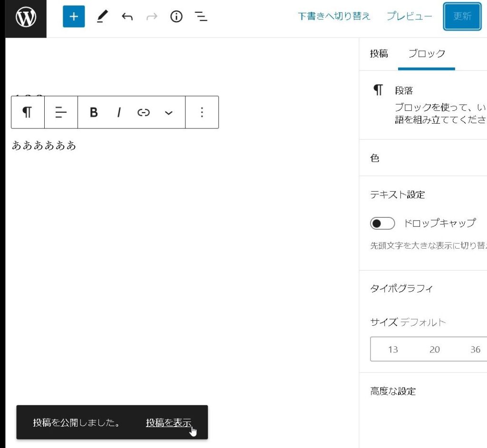Click the WordPress logo icon
This screenshot has width=487, height=448.
pos(26,18)
